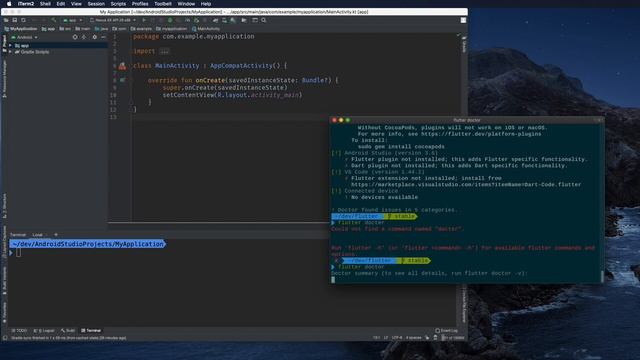Click the green Debug bug icon
The image size is (640, 360).
click(170, 20)
